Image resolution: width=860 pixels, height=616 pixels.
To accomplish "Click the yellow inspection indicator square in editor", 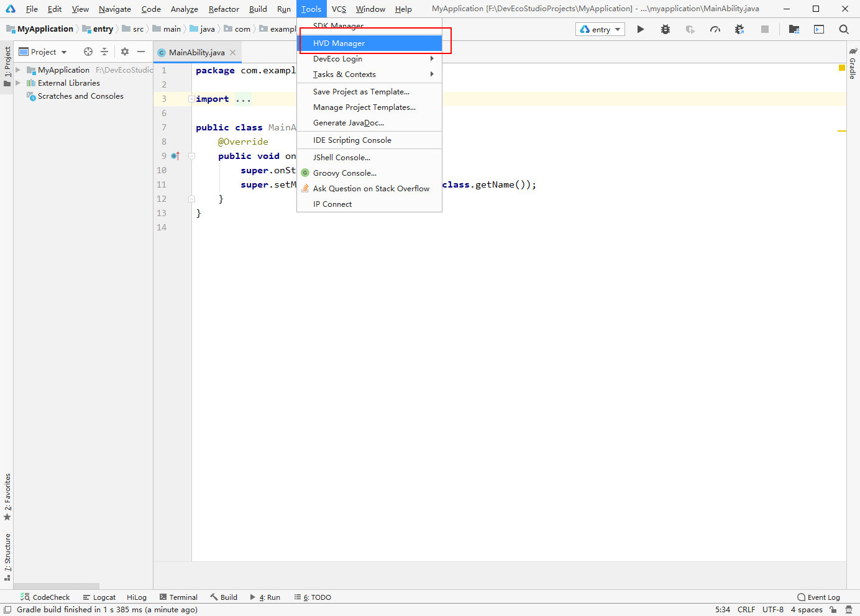I will tap(842, 68).
